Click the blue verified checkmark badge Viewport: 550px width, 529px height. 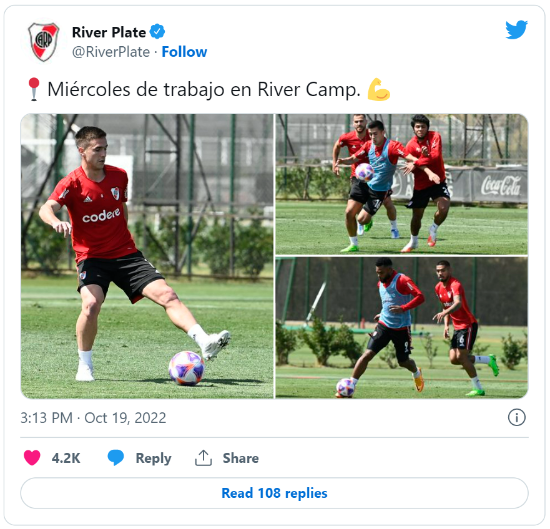157,32
